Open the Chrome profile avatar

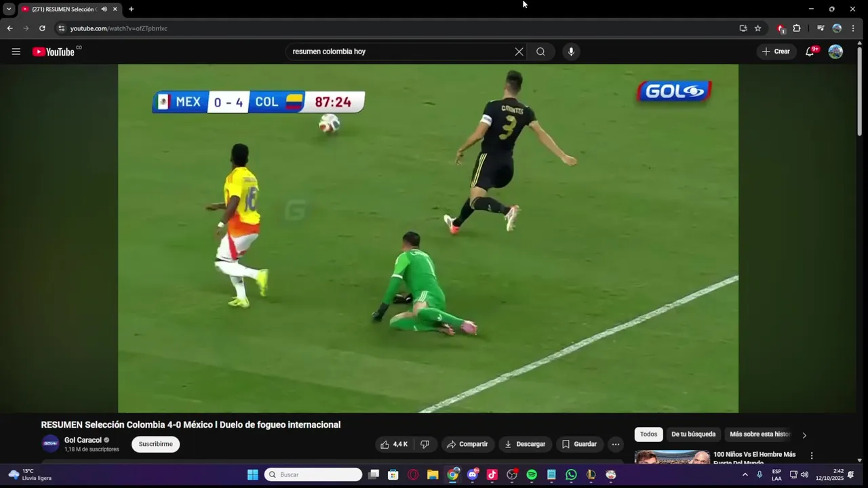coord(837,28)
